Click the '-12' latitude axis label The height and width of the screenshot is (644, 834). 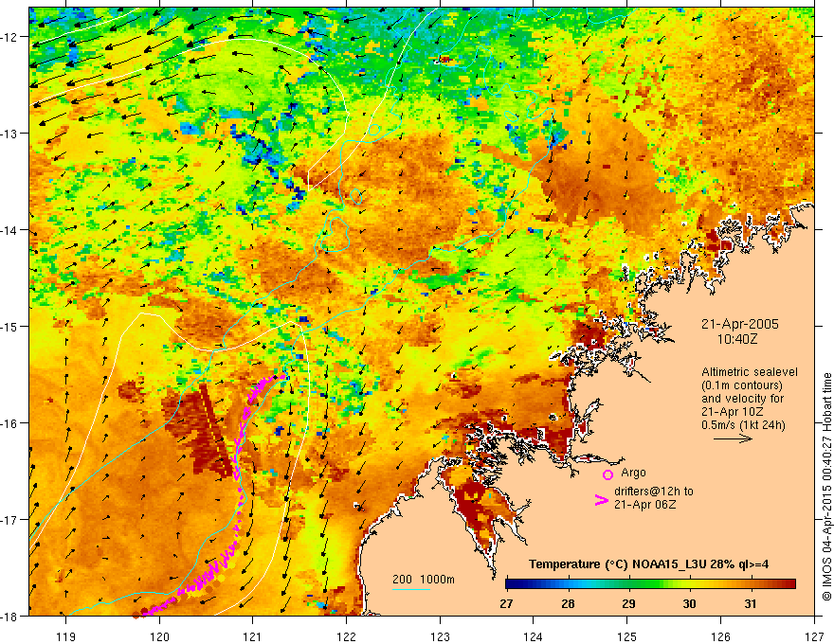click(10, 37)
